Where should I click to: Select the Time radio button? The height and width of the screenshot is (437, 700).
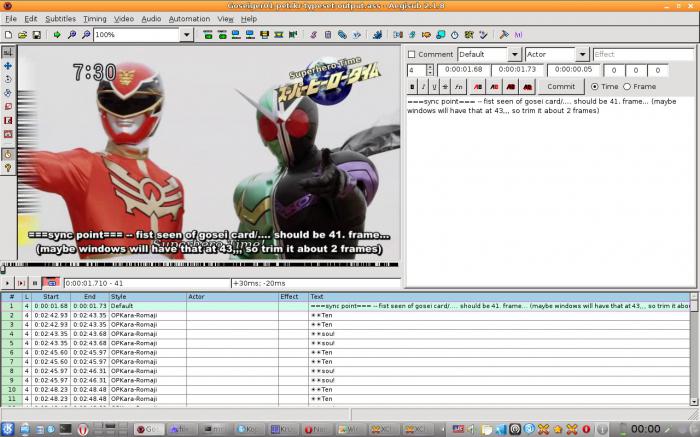pos(595,87)
